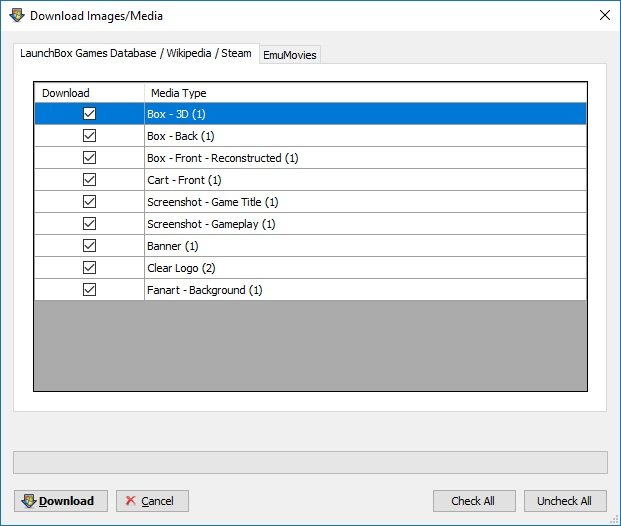
Task: Toggle the Box - Front - Reconstructed checkbox
Action: tap(90, 158)
